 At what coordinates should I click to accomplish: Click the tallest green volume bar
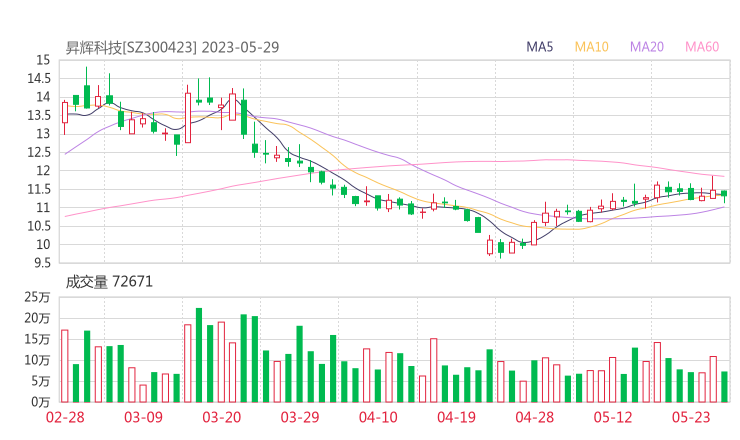pos(199,355)
